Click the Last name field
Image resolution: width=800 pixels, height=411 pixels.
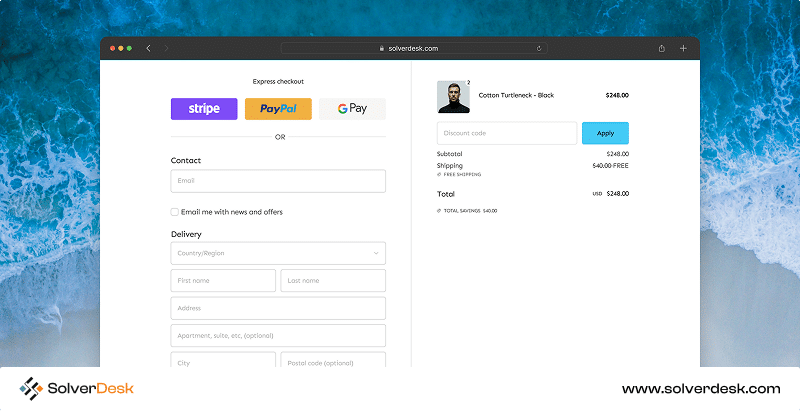point(333,280)
